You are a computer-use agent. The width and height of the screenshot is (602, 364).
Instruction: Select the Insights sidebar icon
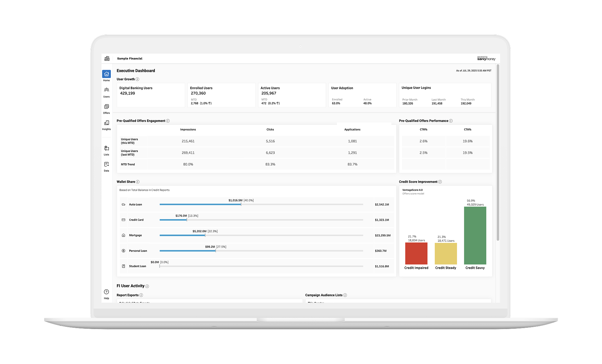tap(106, 123)
